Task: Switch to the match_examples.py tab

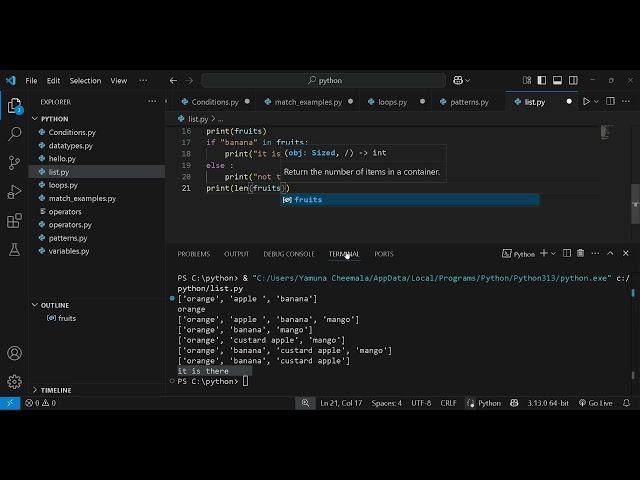Action: (308, 102)
